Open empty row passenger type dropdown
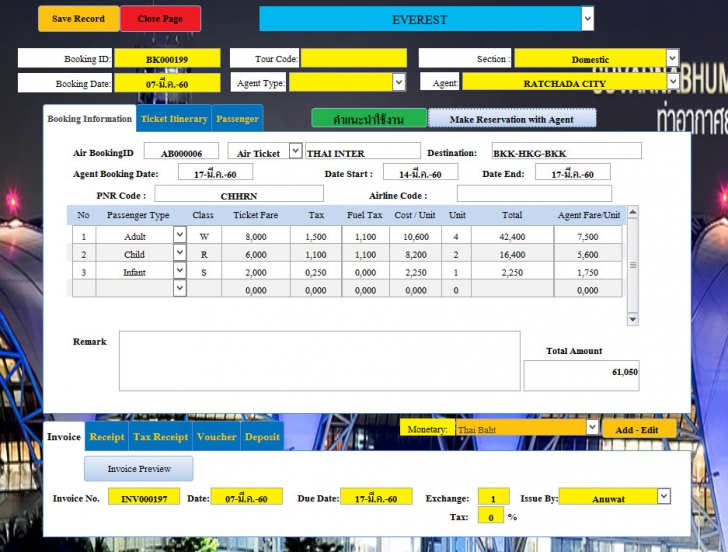728x552 pixels. (x=180, y=288)
